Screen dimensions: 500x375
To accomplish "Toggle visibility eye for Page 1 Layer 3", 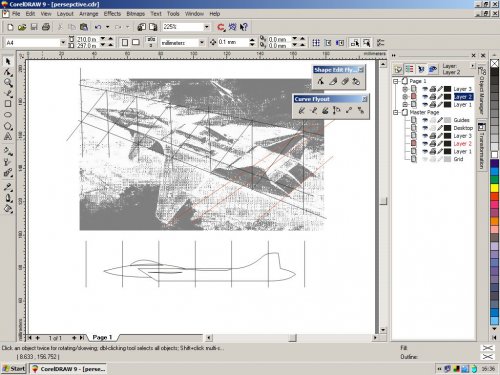I will click(x=425, y=89).
